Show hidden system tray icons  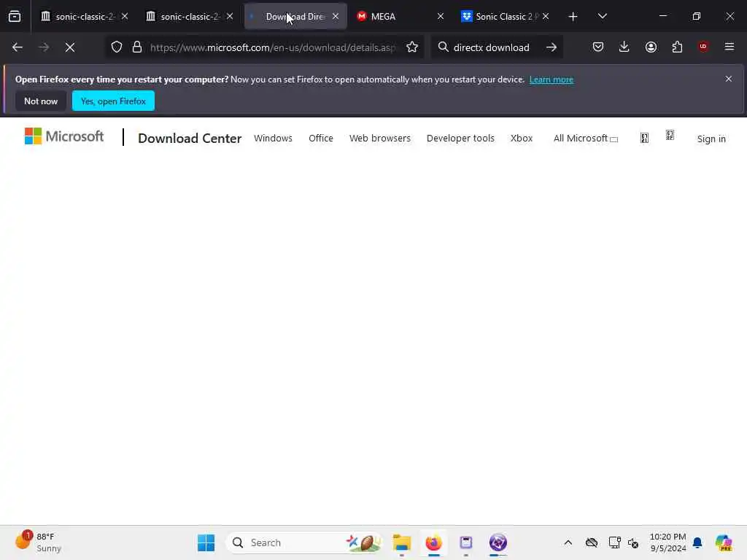(x=568, y=542)
